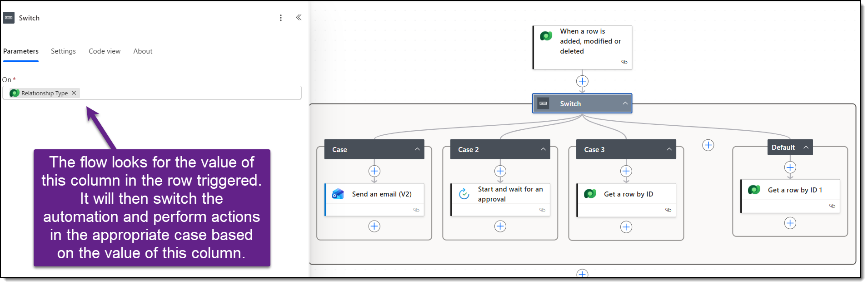Switch to the Settings tab

(x=63, y=51)
